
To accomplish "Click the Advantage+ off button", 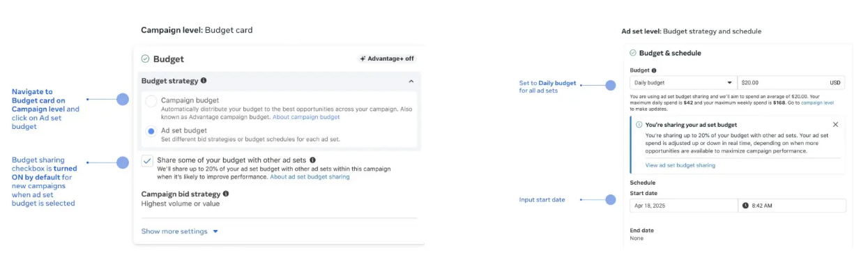I will (x=387, y=59).
